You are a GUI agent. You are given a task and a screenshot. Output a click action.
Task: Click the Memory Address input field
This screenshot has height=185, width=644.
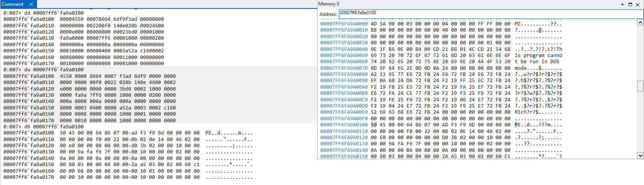[x=490, y=13]
